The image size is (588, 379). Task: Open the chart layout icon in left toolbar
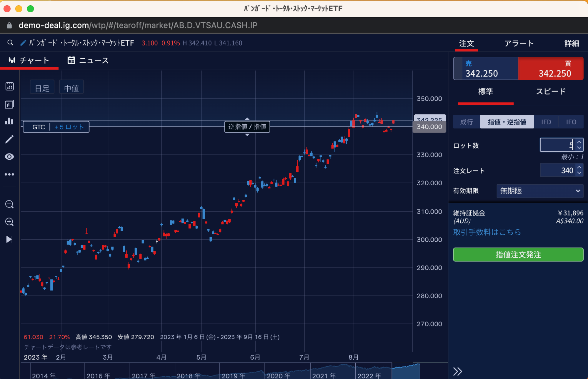(x=9, y=104)
